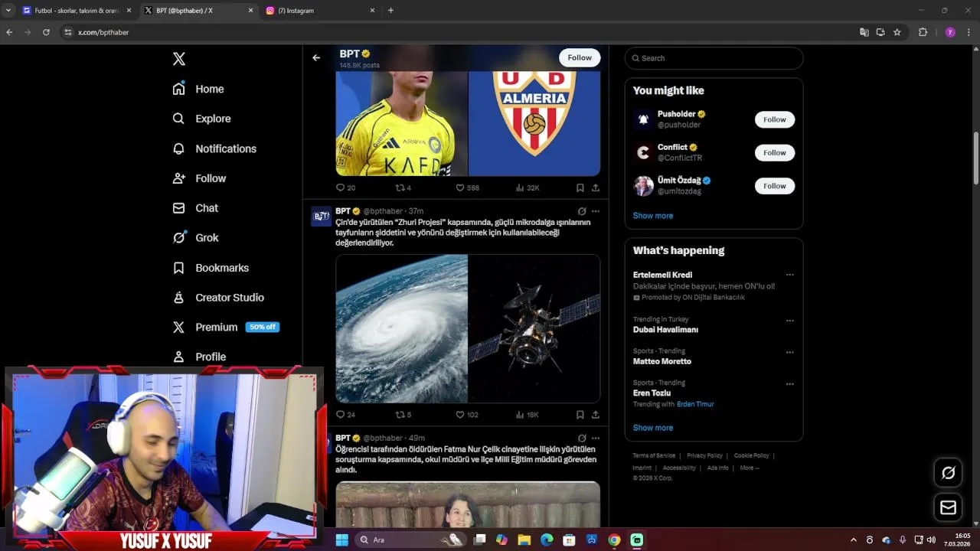Image resolution: width=980 pixels, height=551 pixels.
Task: Expand the More footer menu
Action: coord(750,468)
